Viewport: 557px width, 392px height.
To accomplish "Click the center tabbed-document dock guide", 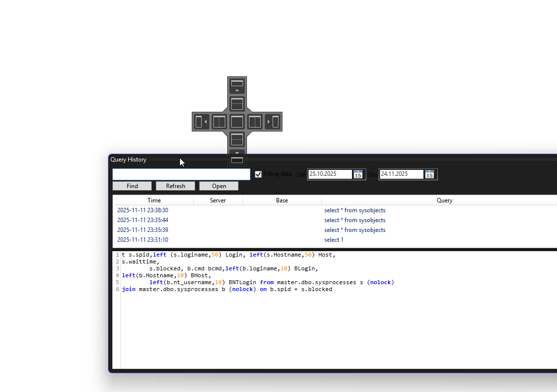I will pyautogui.click(x=237, y=122).
